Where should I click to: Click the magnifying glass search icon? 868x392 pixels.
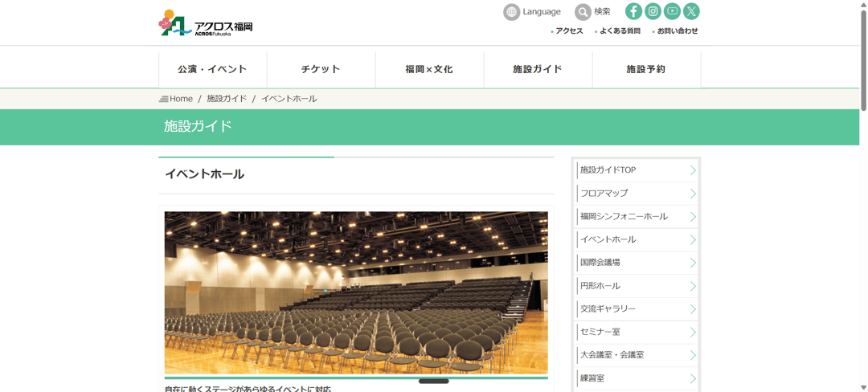pyautogui.click(x=583, y=12)
